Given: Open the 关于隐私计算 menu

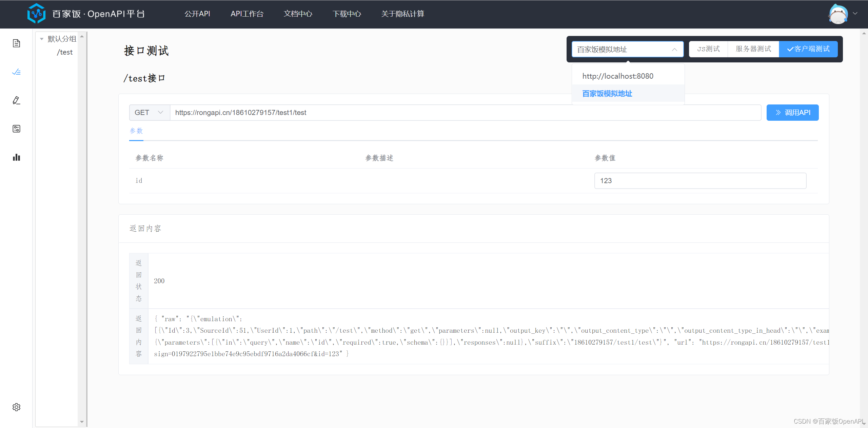Looking at the screenshot, I should coord(403,14).
